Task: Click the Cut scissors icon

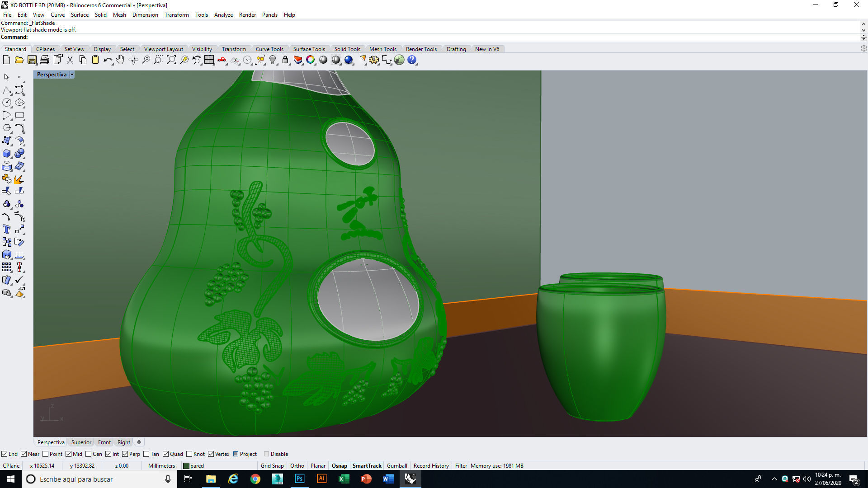Action: [x=70, y=60]
